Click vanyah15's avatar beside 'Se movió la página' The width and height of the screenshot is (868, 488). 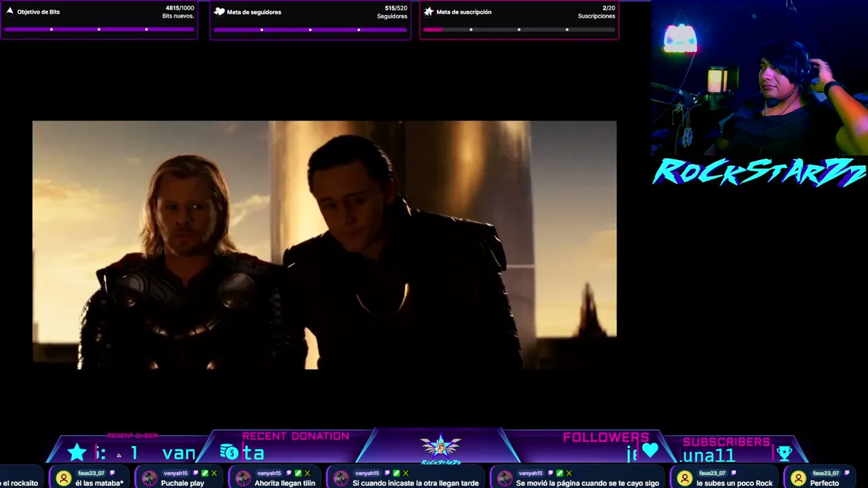click(x=505, y=479)
